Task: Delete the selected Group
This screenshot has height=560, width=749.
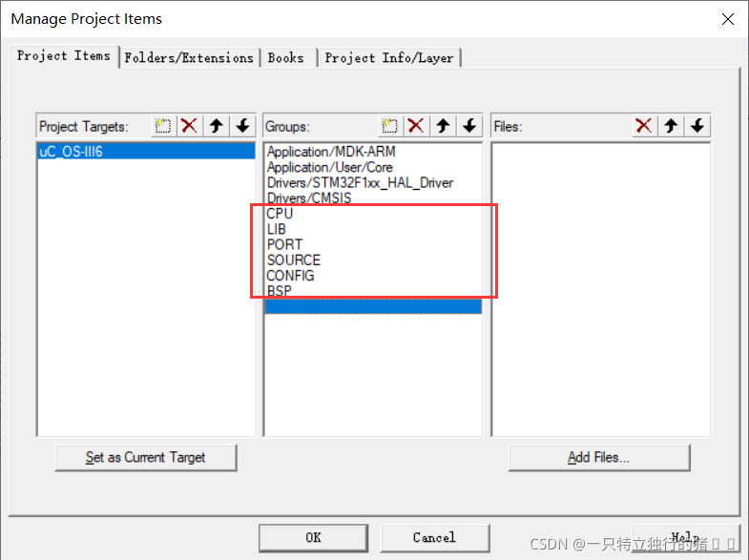Action: point(416,126)
